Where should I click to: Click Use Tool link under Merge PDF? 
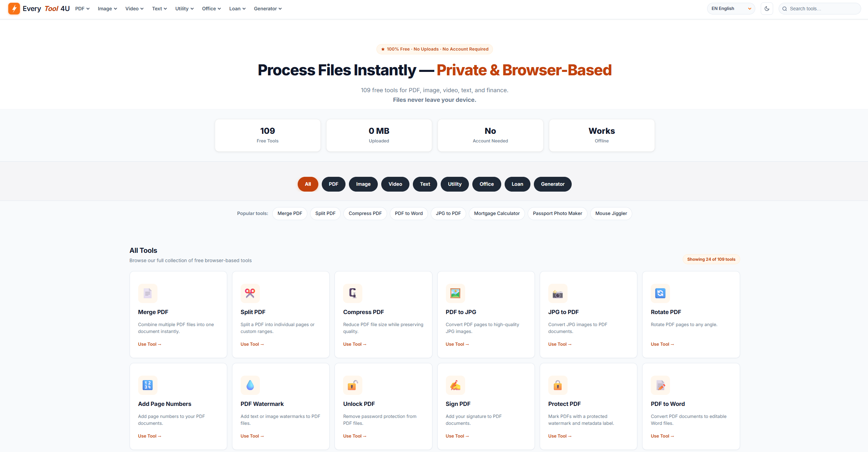click(150, 344)
